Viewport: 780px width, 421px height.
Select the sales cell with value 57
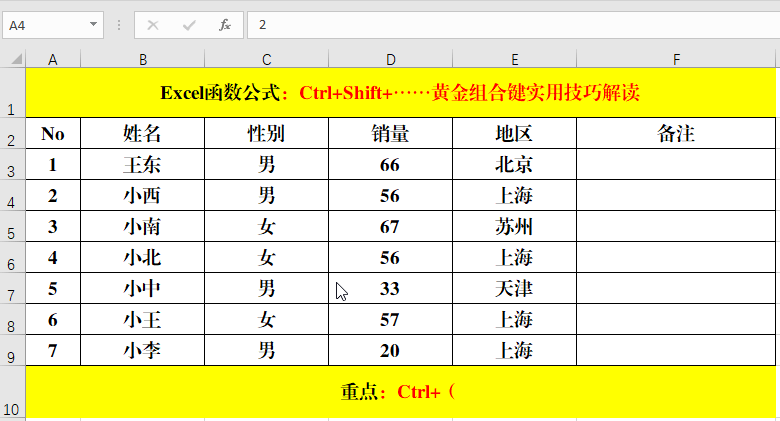point(390,319)
